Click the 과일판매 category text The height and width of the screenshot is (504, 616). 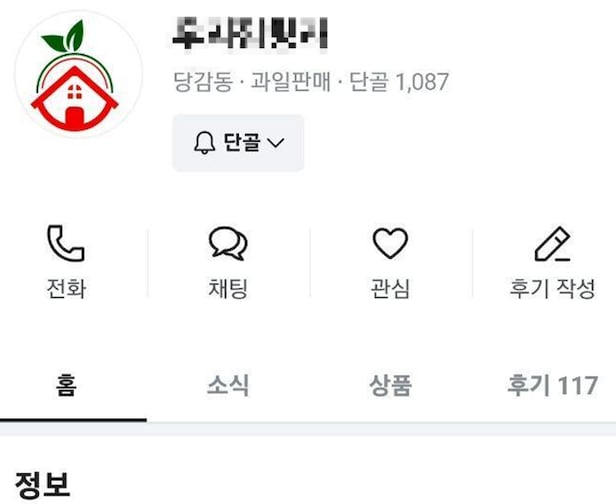tap(290, 82)
